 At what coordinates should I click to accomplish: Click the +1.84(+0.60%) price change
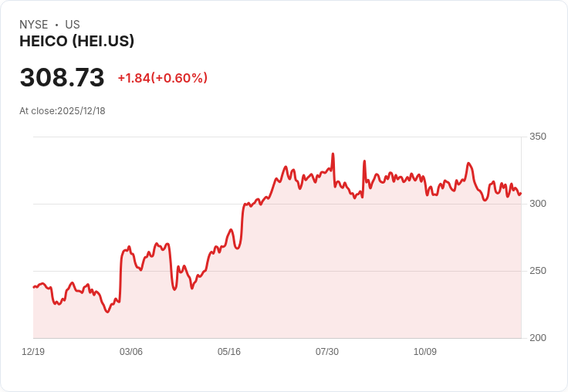tap(162, 78)
